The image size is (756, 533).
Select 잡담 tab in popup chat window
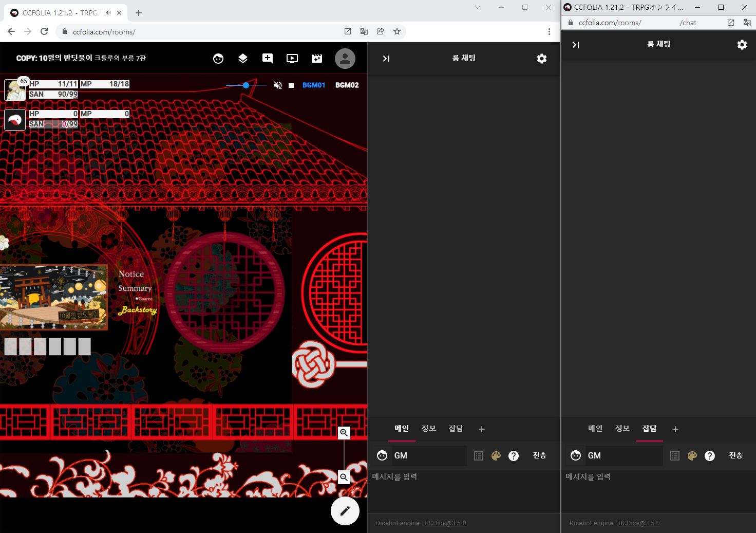point(650,429)
